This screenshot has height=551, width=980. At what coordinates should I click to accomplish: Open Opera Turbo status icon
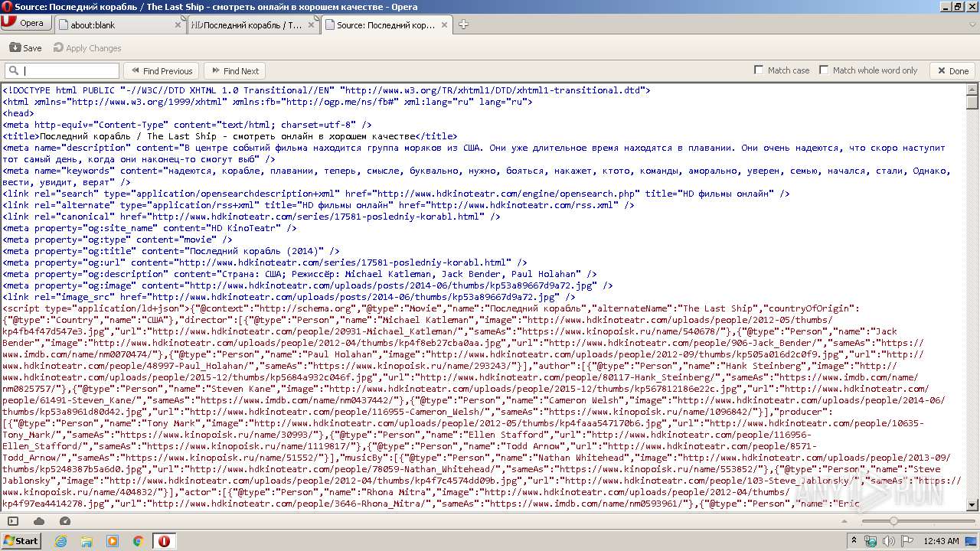tap(65, 521)
